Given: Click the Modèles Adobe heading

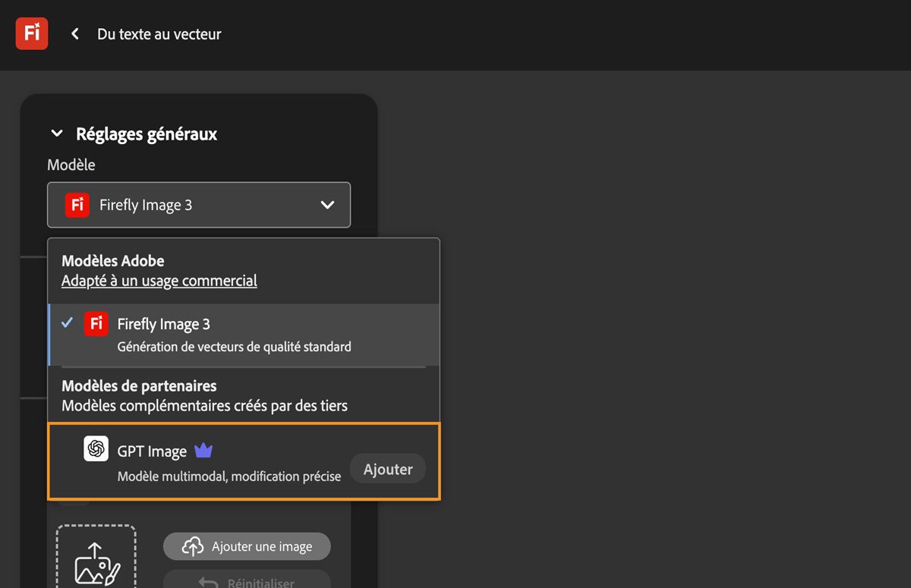Looking at the screenshot, I should [113, 260].
